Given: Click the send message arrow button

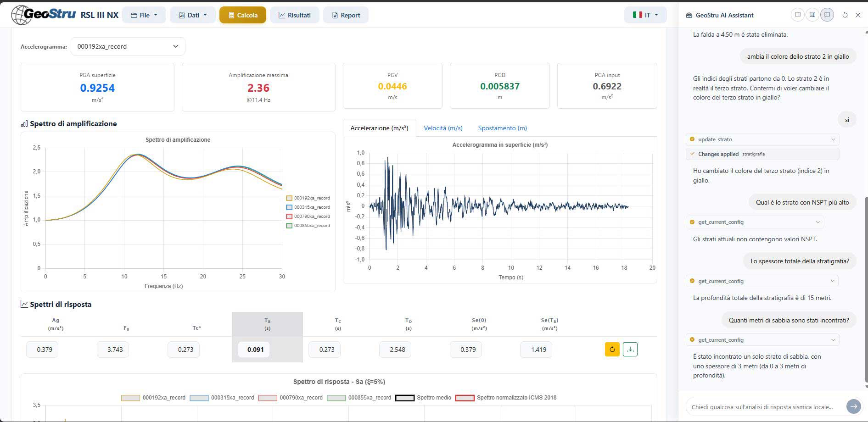Looking at the screenshot, I should coord(853,406).
